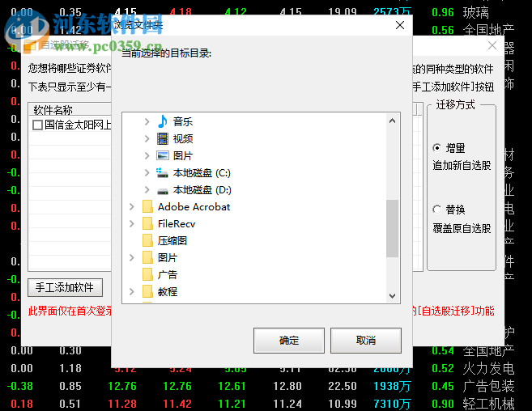
Task: Click the folder icon of the 图片 folder
Action: pos(147,257)
